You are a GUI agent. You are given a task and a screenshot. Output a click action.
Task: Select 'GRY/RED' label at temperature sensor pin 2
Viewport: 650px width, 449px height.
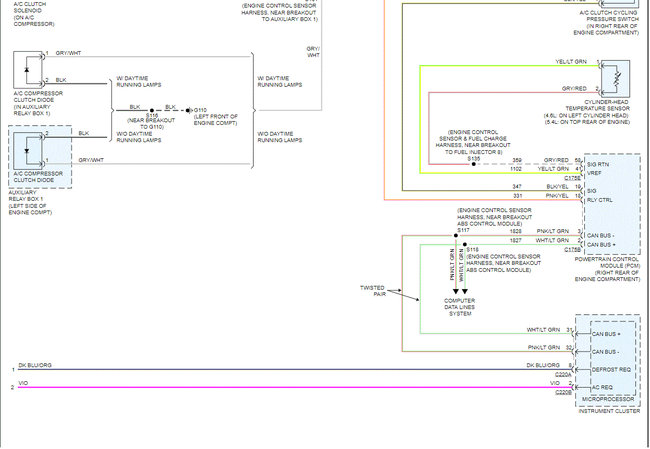coord(574,89)
